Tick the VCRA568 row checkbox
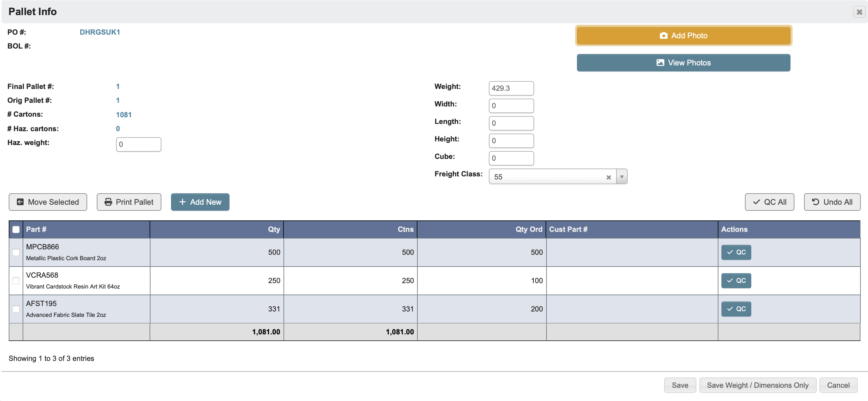Screen dimensions: 868x401 tap(16, 281)
